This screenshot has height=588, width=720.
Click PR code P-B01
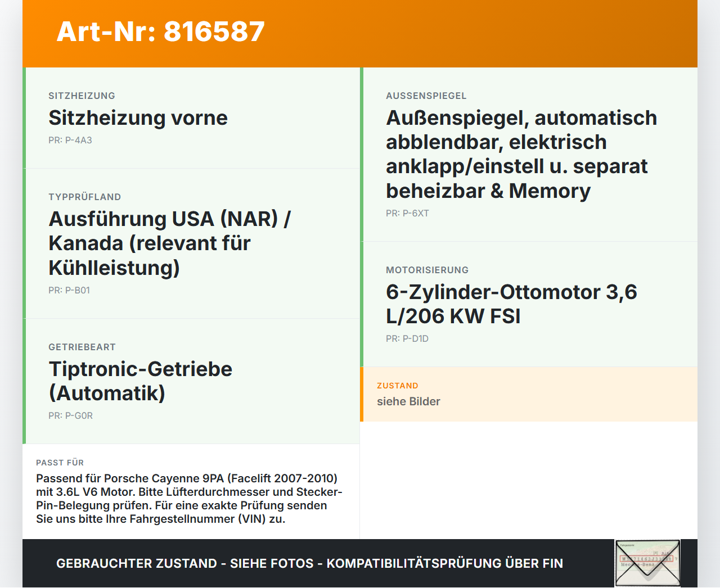click(69, 290)
